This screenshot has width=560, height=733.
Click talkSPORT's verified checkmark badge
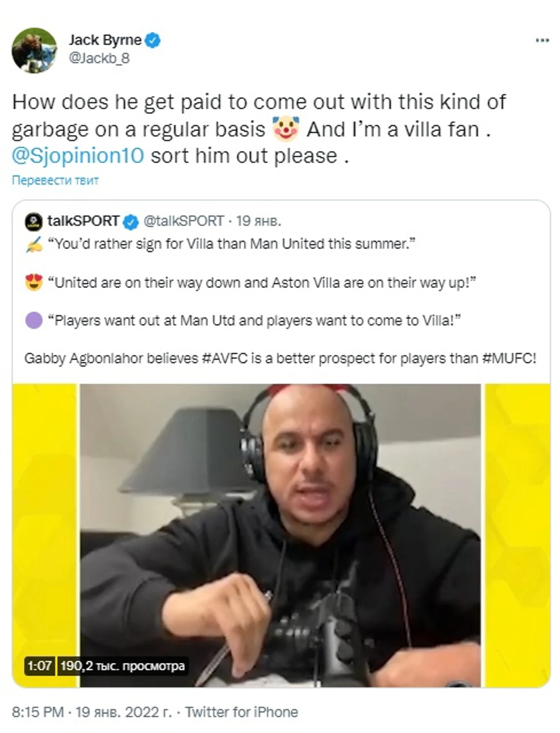pos(130,222)
